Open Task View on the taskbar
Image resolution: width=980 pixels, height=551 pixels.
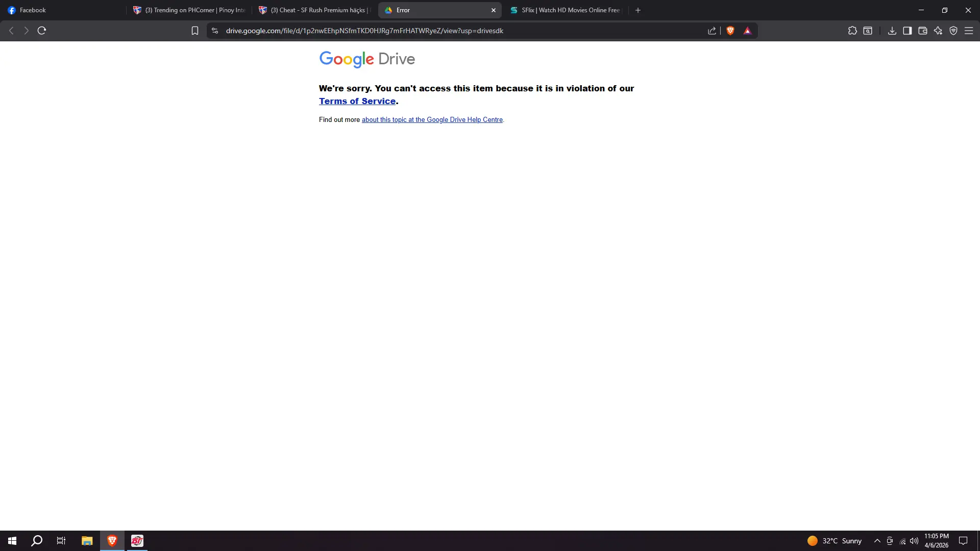[x=61, y=541]
